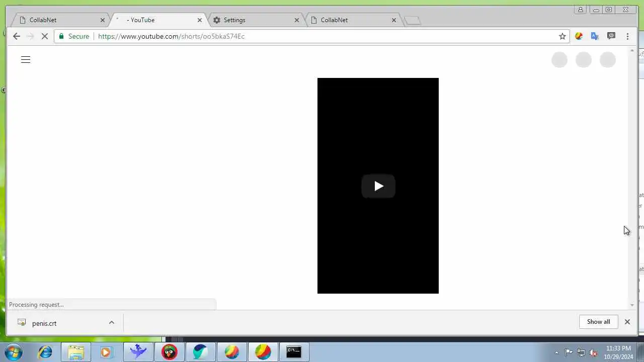Switch to the Settings tab
This screenshot has height=362, width=644.
[x=255, y=20]
